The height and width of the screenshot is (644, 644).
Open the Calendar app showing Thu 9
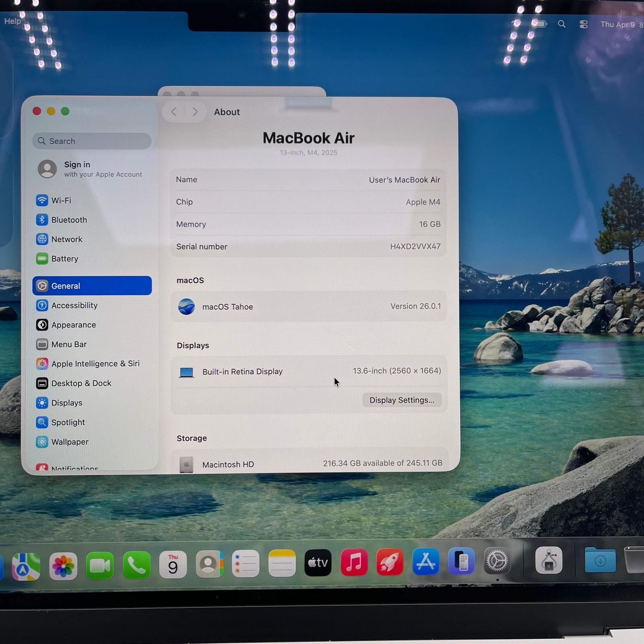click(x=173, y=565)
